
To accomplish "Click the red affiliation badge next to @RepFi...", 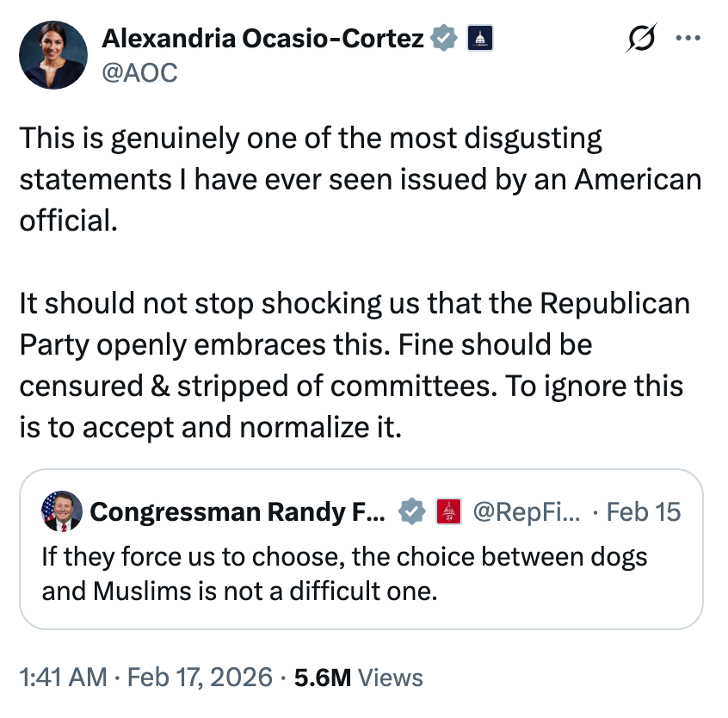I will point(447,511).
